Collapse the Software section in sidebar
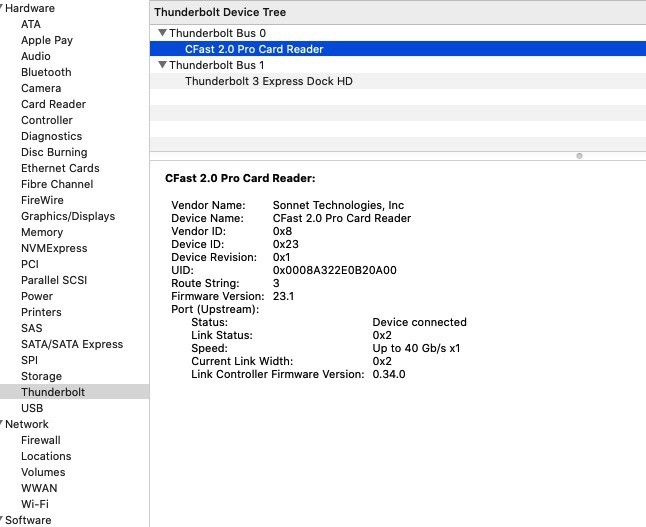646x527 pixels. click(x=2, y=520)
